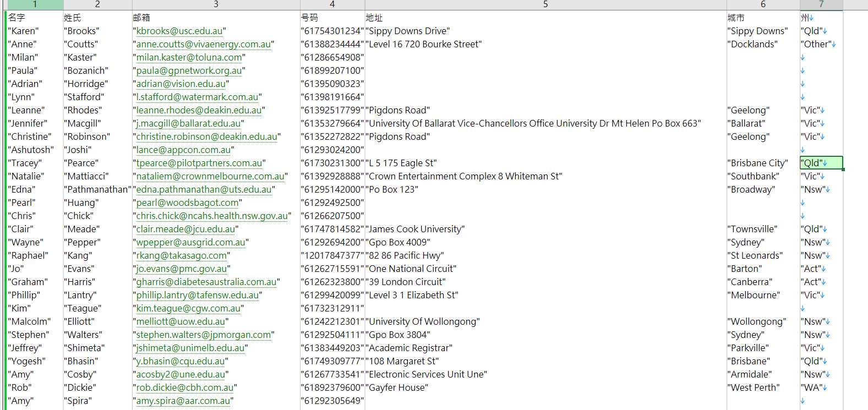Open email link pearl@woodsbagot.com
The image size is (868, 410).
[x=187, y=203]
